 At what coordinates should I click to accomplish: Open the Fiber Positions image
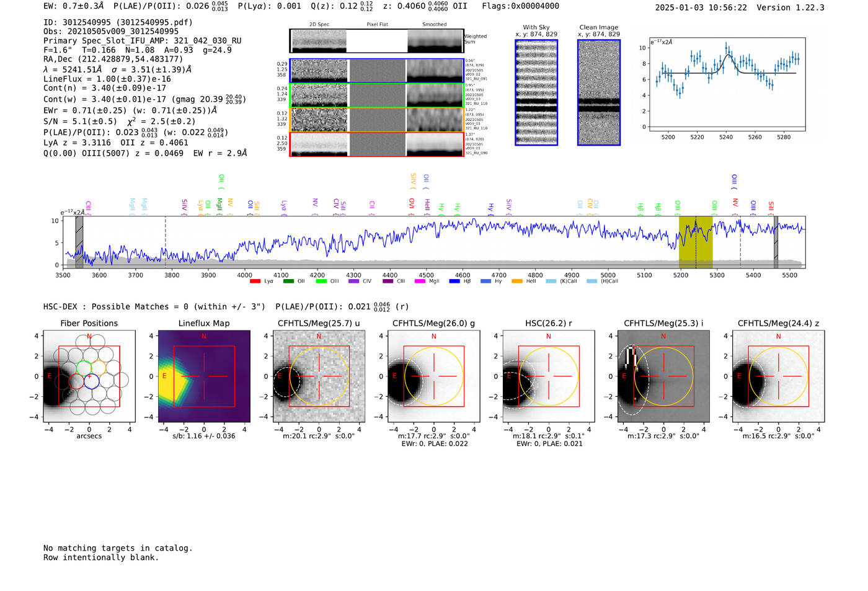click(x=89, y=376)
